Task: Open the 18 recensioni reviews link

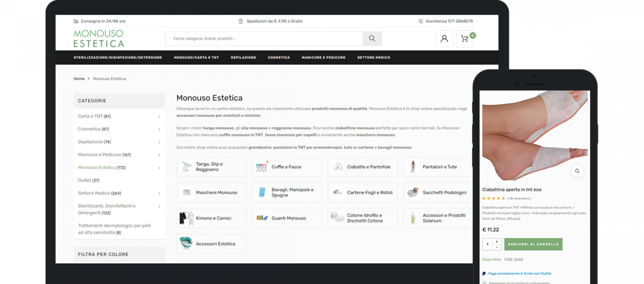Action: pyautogui.click(x=519, y=198)
